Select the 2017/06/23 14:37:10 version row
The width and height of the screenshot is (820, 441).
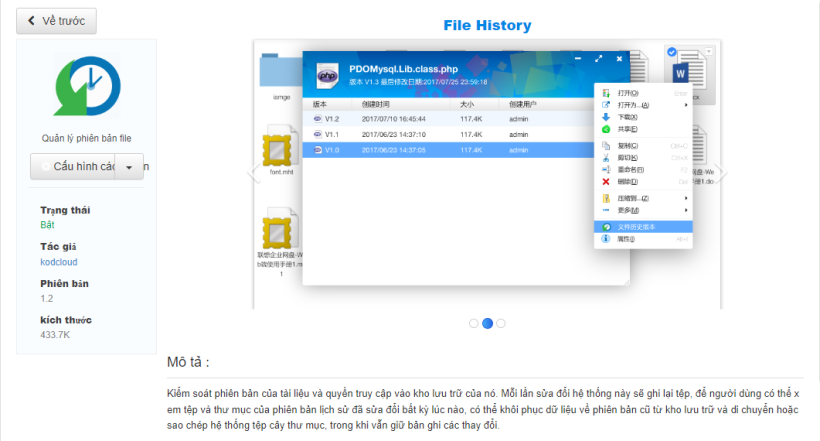coord(449,134)
